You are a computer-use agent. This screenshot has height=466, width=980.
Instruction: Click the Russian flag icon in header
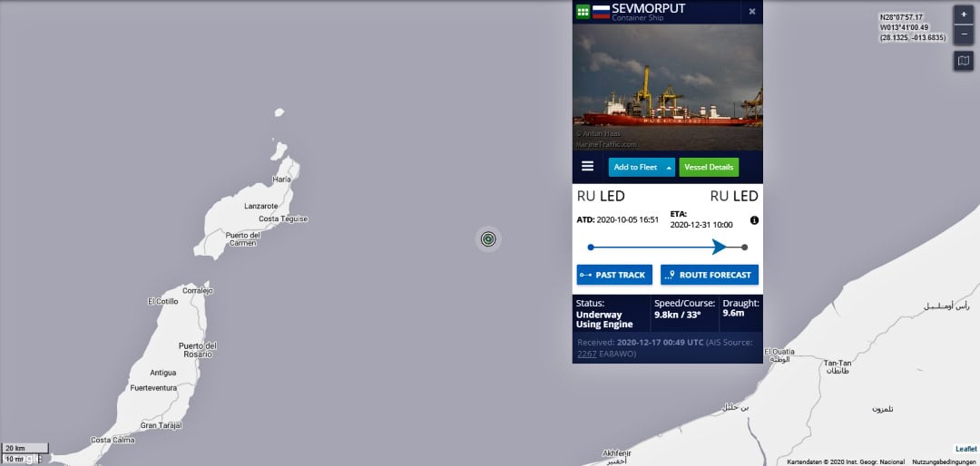[x=601, y=11]
